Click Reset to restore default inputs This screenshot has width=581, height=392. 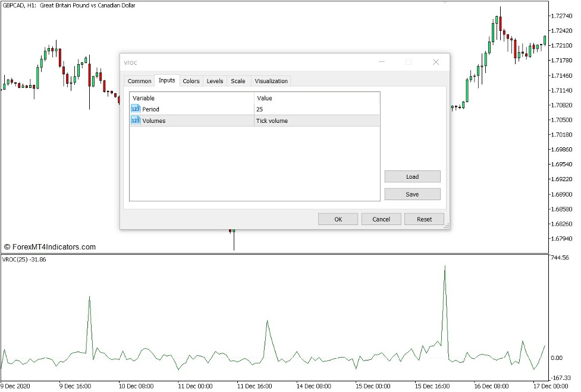tap(424, 219)
